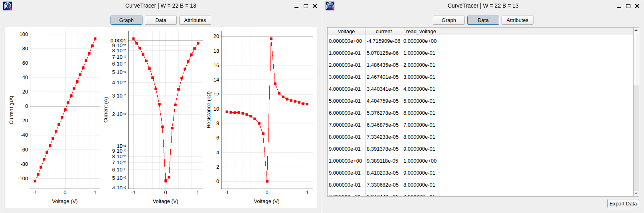Click top-right data point on linear current plot
The width and height of the screenshot is (644, 213).
(95, 39)
